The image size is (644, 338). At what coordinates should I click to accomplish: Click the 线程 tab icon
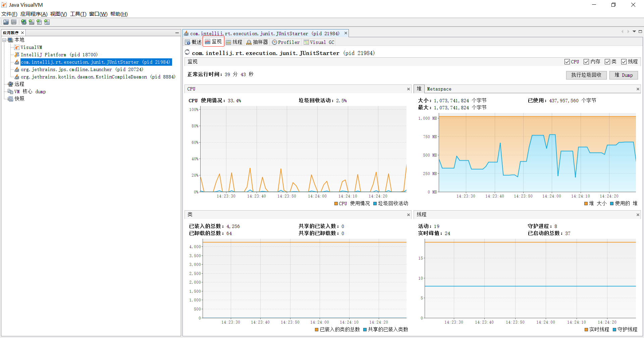click(x=228, y=42)
